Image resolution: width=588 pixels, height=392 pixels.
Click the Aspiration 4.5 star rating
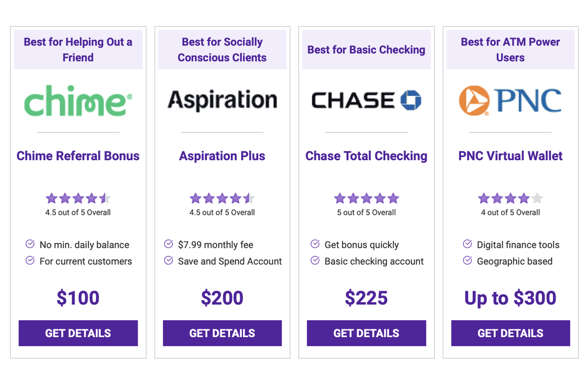click(x=222, y=198)
